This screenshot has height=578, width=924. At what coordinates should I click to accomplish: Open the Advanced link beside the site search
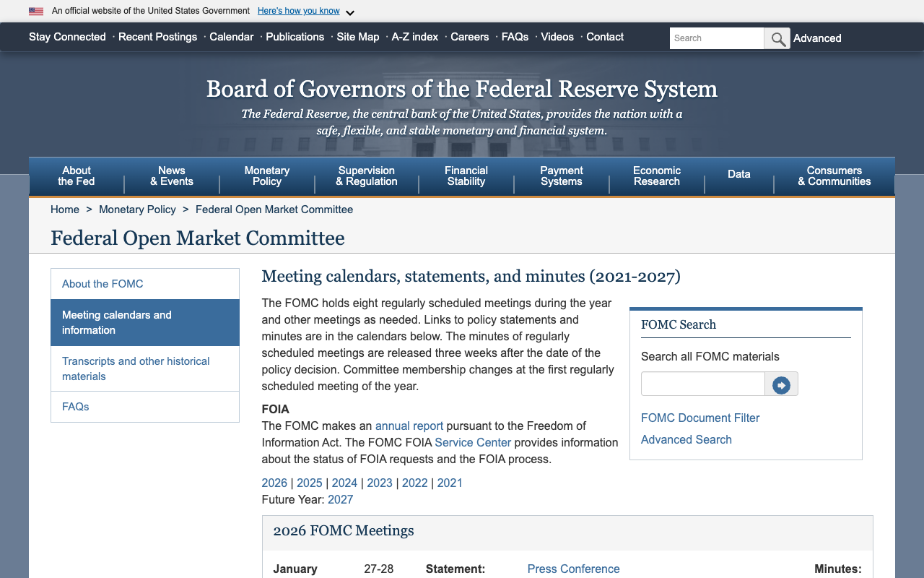click(817, 38)
